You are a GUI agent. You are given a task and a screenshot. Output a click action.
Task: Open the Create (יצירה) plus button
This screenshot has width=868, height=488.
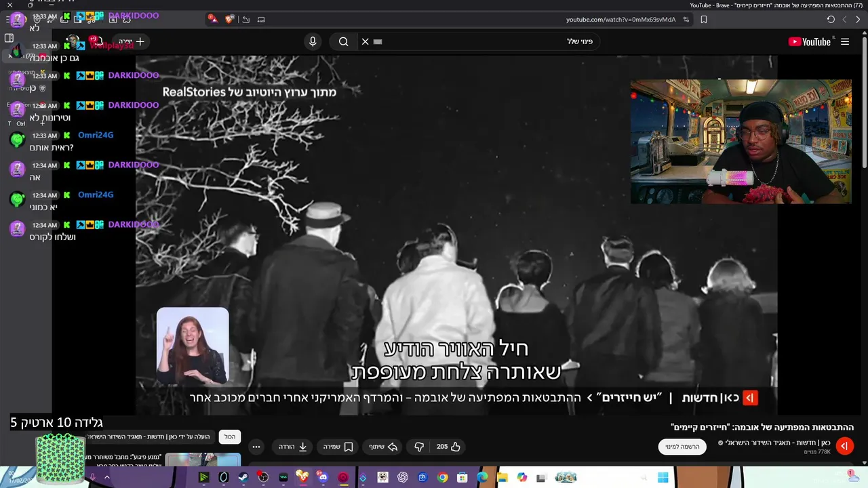click(132, 41)
